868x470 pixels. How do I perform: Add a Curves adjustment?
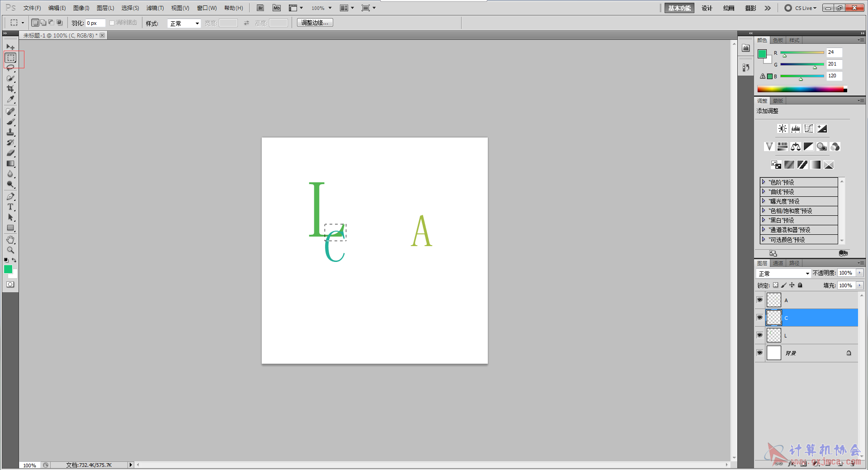[809, 128]
